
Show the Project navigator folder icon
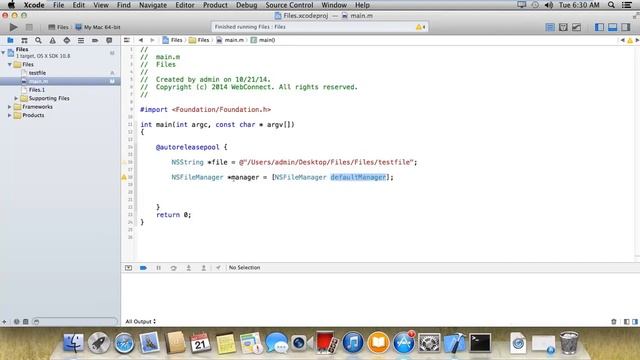pos(10,40)
